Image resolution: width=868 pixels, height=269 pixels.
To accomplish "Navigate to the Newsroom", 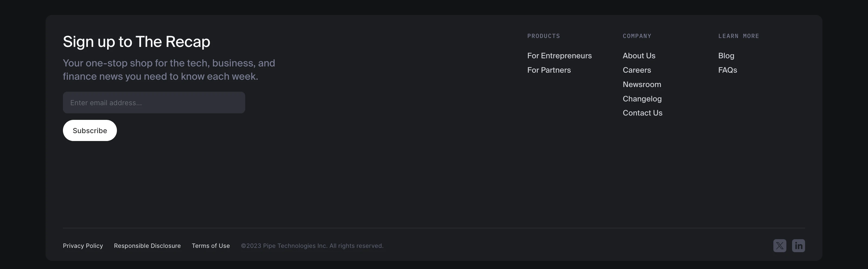I will click(x=642, y=84).
